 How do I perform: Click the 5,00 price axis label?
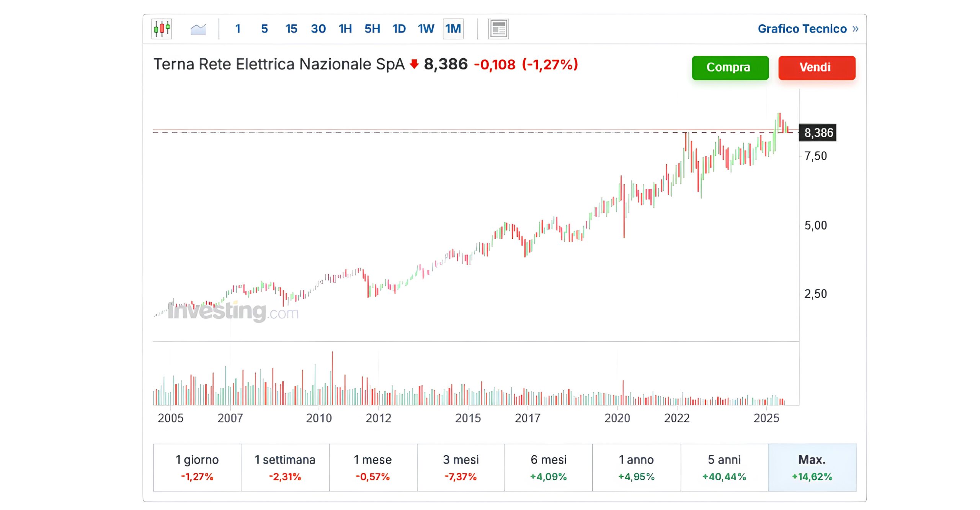[x=815, y=225]
